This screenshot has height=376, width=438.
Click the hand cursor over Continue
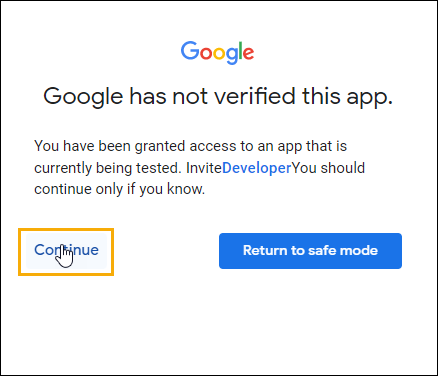coord(64,256)
